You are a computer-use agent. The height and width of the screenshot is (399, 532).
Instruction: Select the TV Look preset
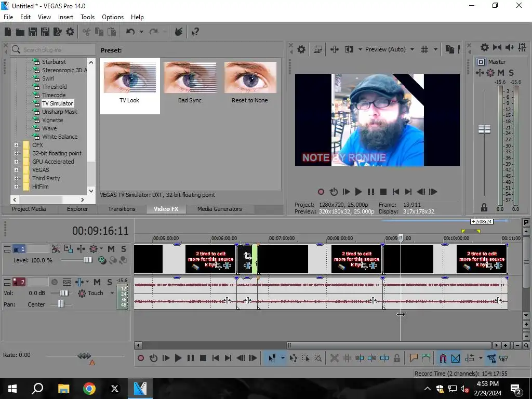pos(129,86)
